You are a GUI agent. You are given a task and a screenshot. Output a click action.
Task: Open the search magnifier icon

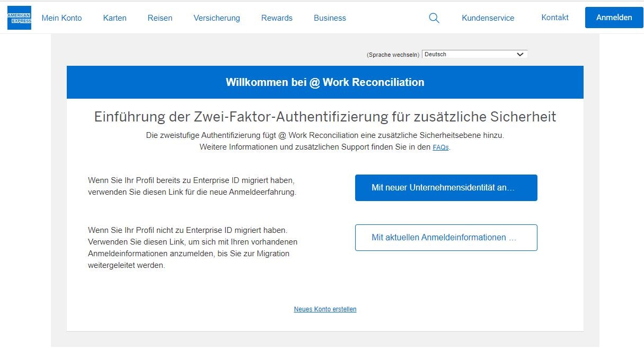point(434,18)
